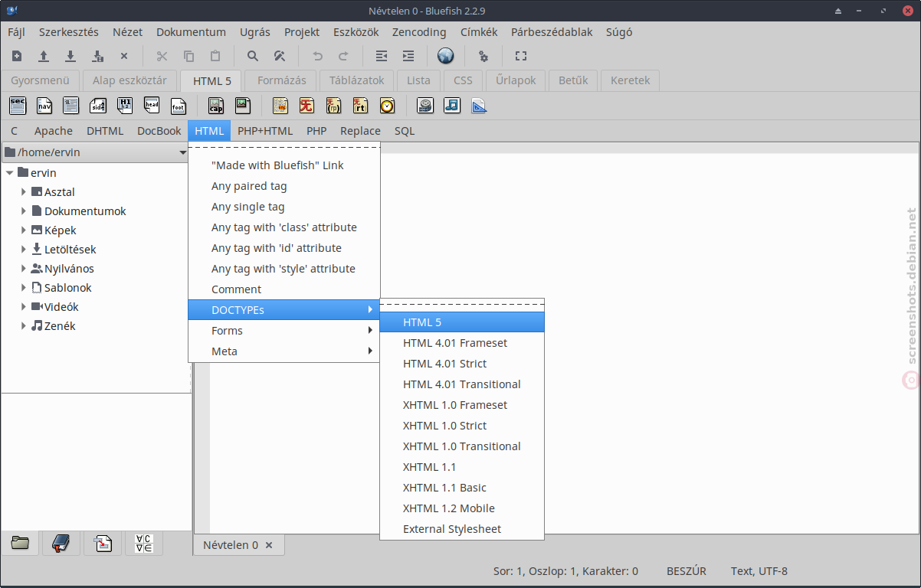This screenshot has width=921, height=588.
Task: Open the snippets side panel tab
Action: 103,544
